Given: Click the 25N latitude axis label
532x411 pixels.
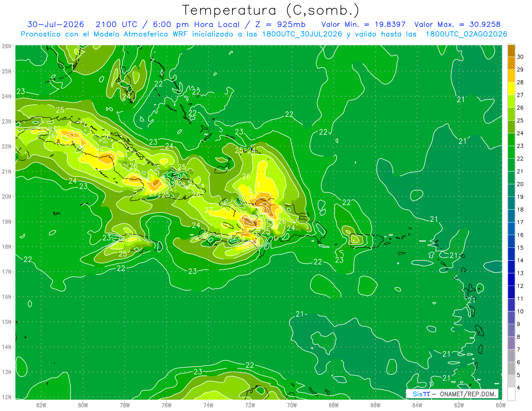Looking at the screenshot, I should point(7,71).
